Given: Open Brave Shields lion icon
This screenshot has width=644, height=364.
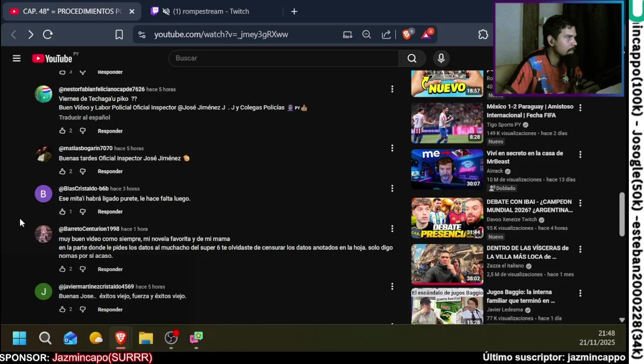Looking at the screenshot, I should click(407, 34).
